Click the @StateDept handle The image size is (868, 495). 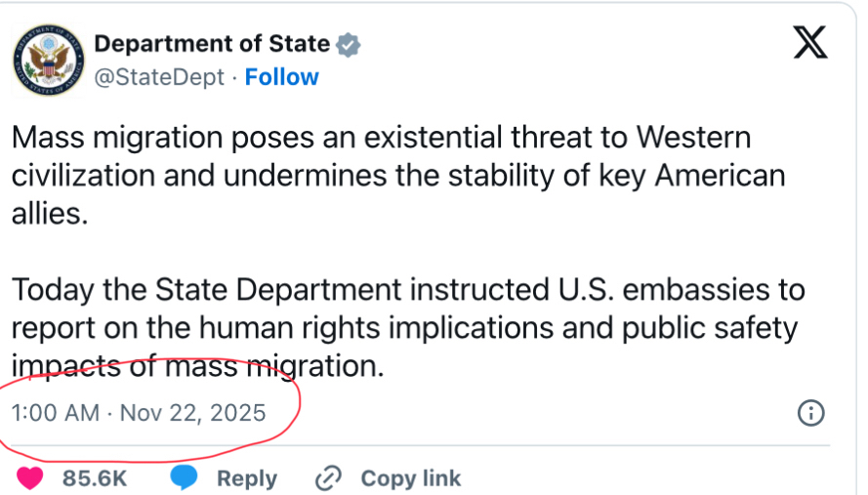coord(159,77)
